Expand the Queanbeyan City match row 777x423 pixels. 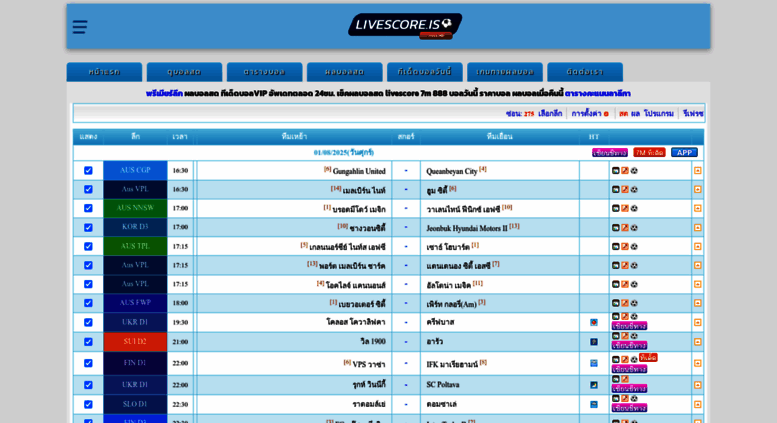(697, 171)
